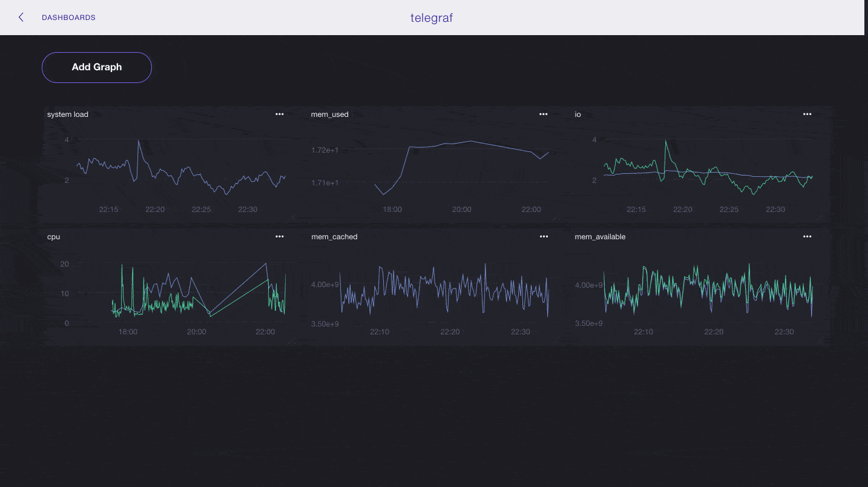Select the mem_used graph title
The height and width of the screenshot is (487, 868).
[330, 114]
